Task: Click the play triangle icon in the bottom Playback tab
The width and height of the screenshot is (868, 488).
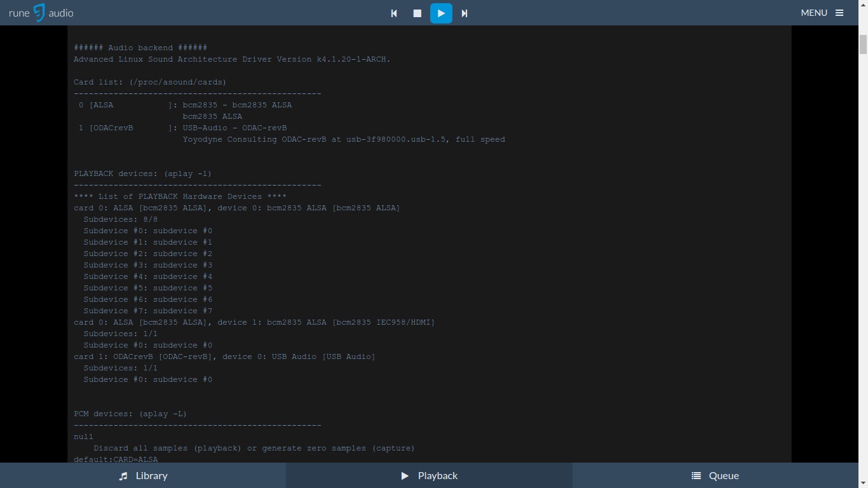Action: pyautogui.click(x=405, y=476)
